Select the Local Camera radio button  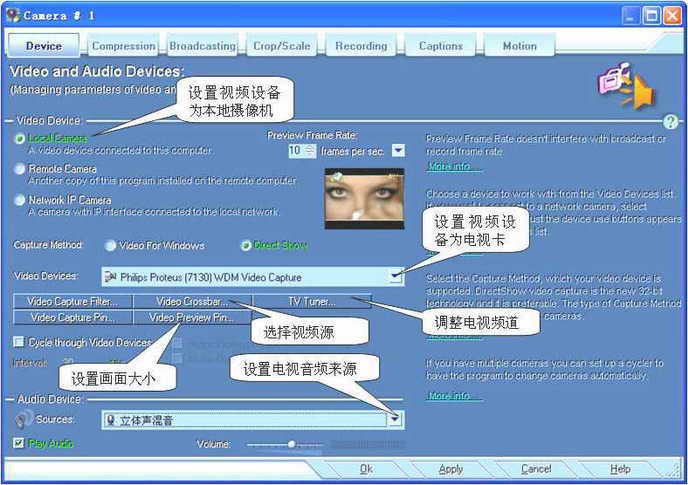pyautogui.click(x=20, y=138)
